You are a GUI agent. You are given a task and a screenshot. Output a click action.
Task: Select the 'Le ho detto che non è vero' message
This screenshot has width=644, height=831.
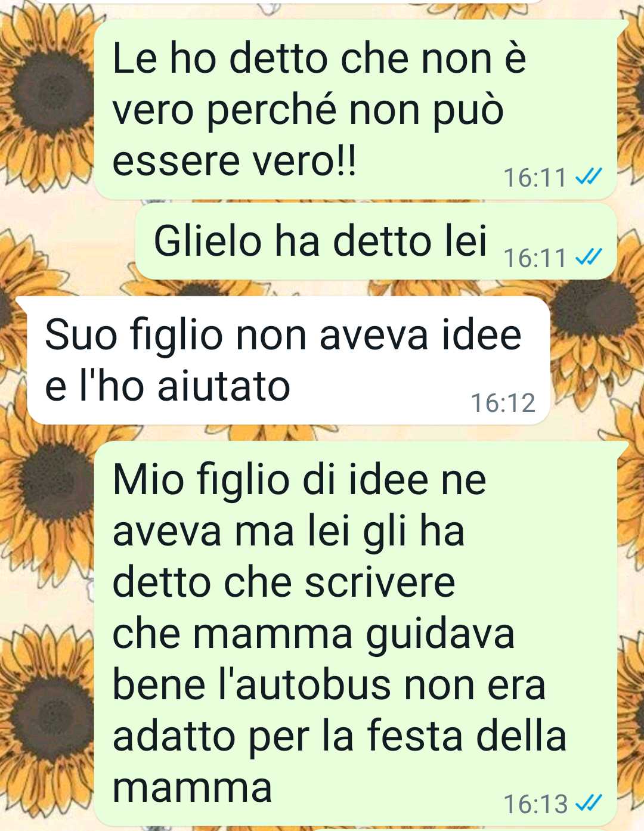click(355, 110)
